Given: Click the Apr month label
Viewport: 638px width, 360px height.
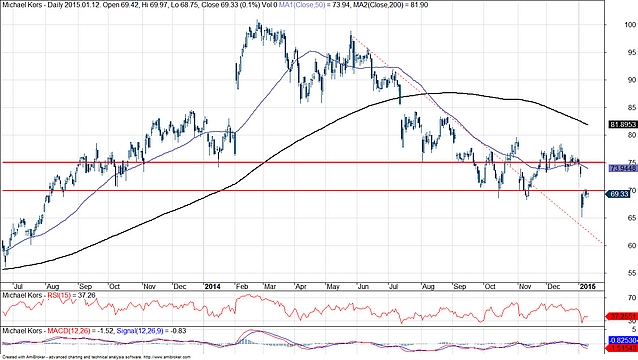Looking at the screenshot, I should [x=301, y=286].
